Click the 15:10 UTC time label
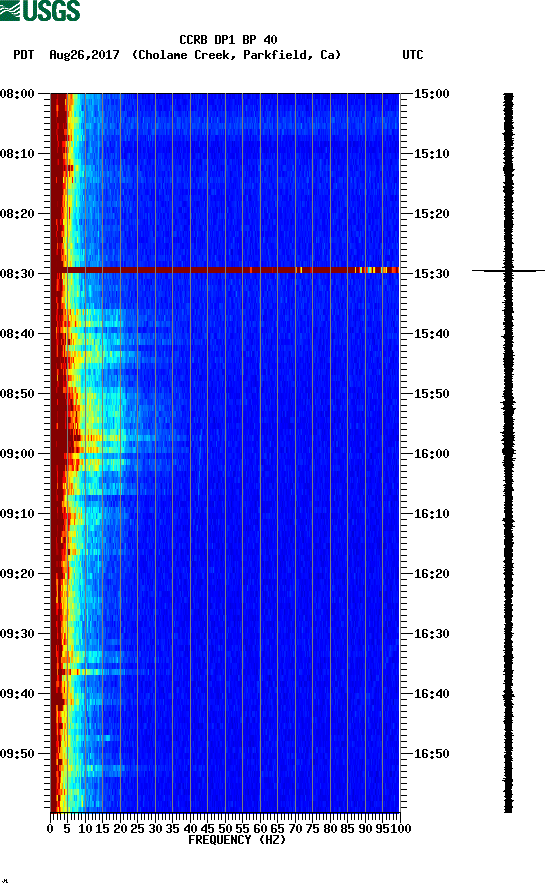Viewport: 552px width, 892px height. pos(431,154)
